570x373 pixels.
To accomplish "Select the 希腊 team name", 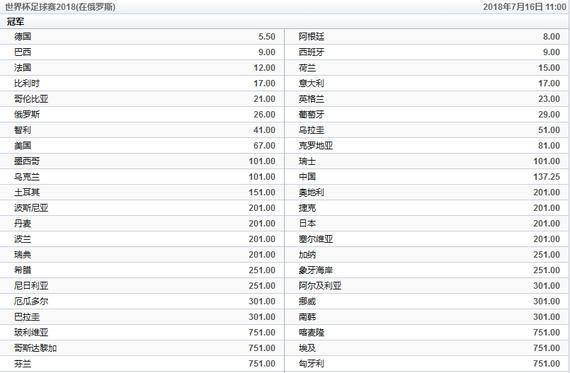I will coord(23,270).
